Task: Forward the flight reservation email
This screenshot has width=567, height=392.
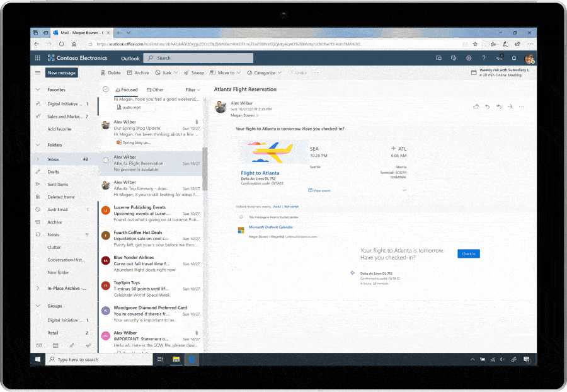Action: [x=510, y=107]
